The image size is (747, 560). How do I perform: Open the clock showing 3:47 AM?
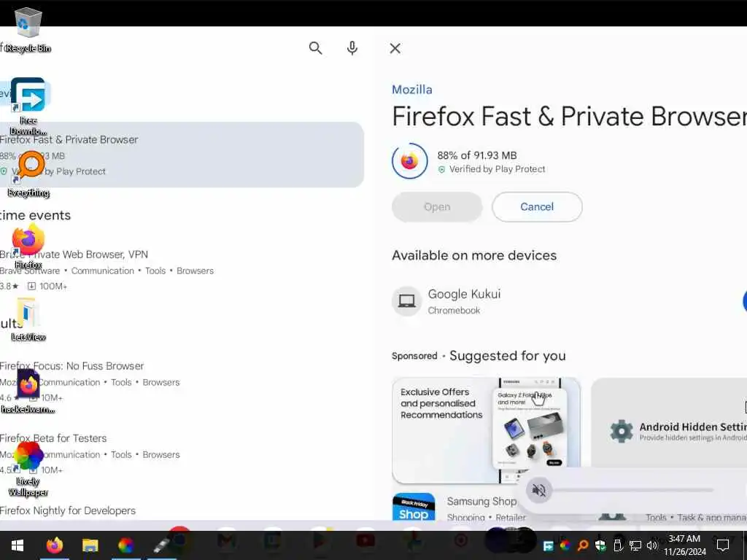pos(684,545)
